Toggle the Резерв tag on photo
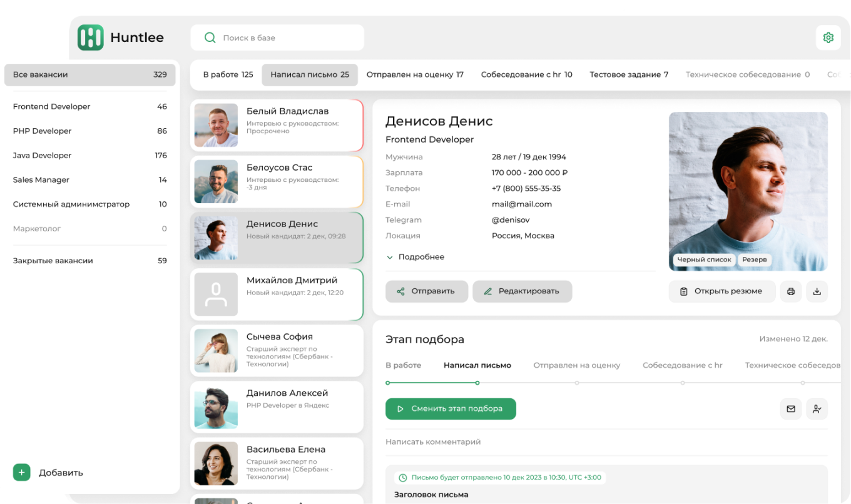851x504 pixels. tap(754, 260)
